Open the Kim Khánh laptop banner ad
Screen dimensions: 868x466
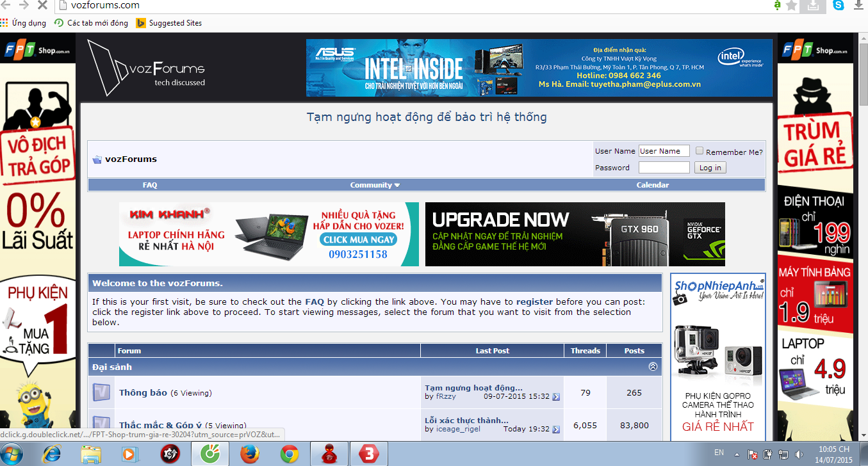[x=269, y=234]
